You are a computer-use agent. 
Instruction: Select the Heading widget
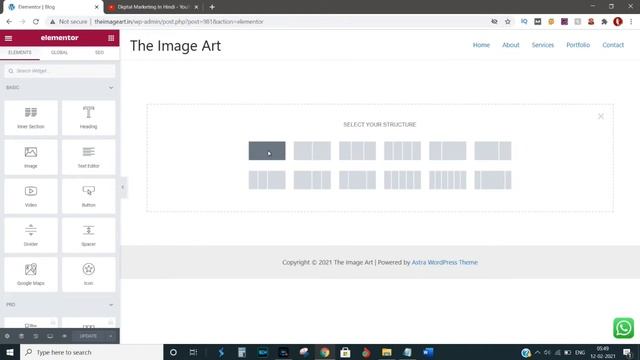coord(89,118)
